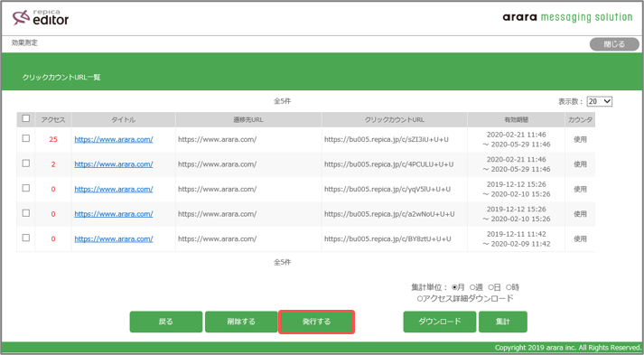This screenshot has width=644, height=355.
Task: Click the アクセス column header
Action: tap(53, 119)
